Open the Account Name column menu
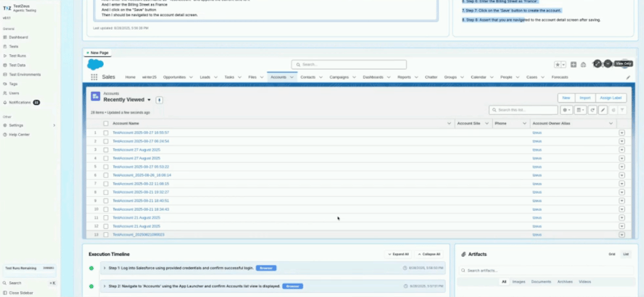644x297 pixels. [x=449, y=123]
